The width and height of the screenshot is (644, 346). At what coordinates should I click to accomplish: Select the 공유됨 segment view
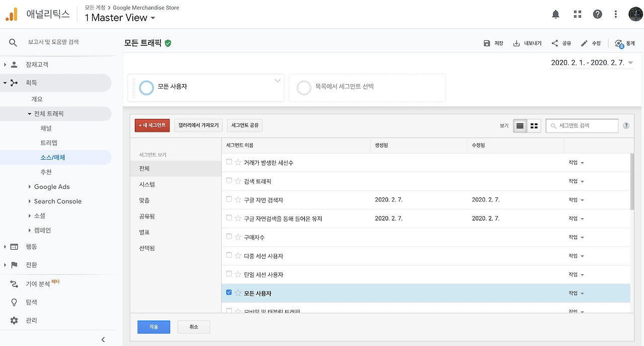click(176, 217)
